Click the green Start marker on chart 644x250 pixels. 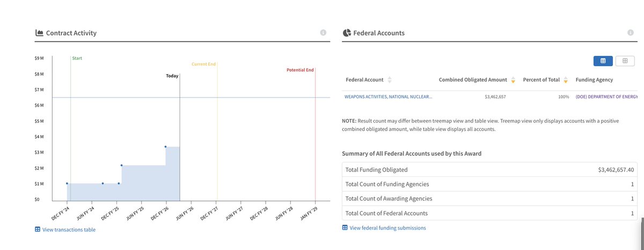coord(77,58)
